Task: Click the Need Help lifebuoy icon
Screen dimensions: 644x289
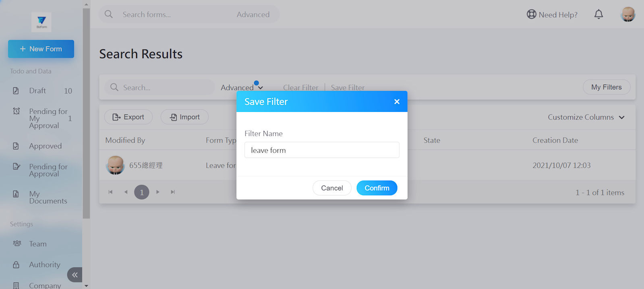Action: click(x=532, y=14)
